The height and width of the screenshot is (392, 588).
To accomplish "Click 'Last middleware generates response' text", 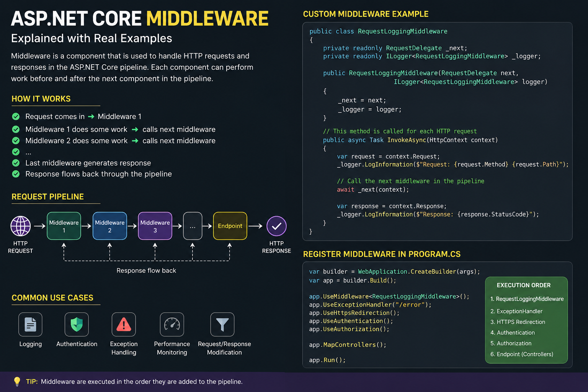I will (88, 163).
